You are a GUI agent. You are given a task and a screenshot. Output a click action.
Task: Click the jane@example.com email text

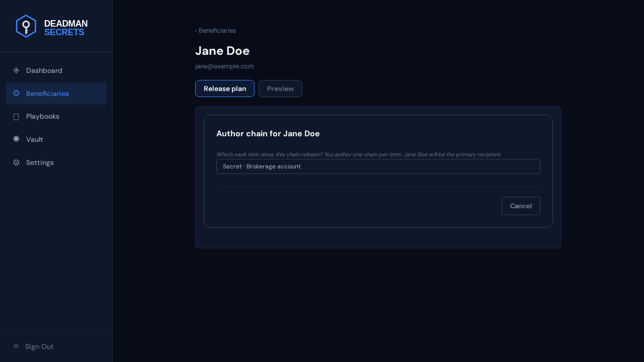(224, 66)
